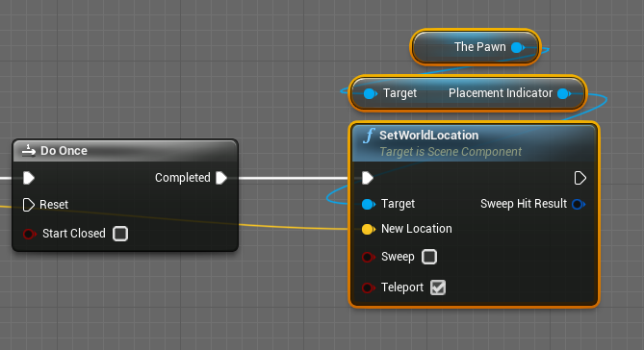Viewport: 644px width, 350px height.
Task: Select the Do Once node title
Action: [64, 151]
